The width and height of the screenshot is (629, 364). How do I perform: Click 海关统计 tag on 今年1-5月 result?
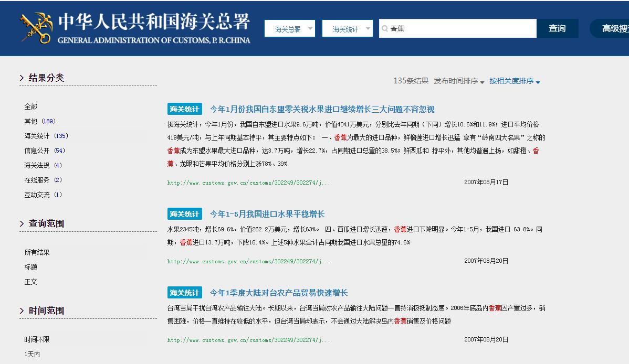click(x=184, y=214)
